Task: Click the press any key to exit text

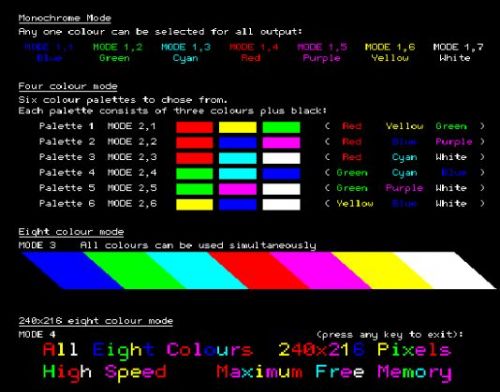Action: [389, 335]
